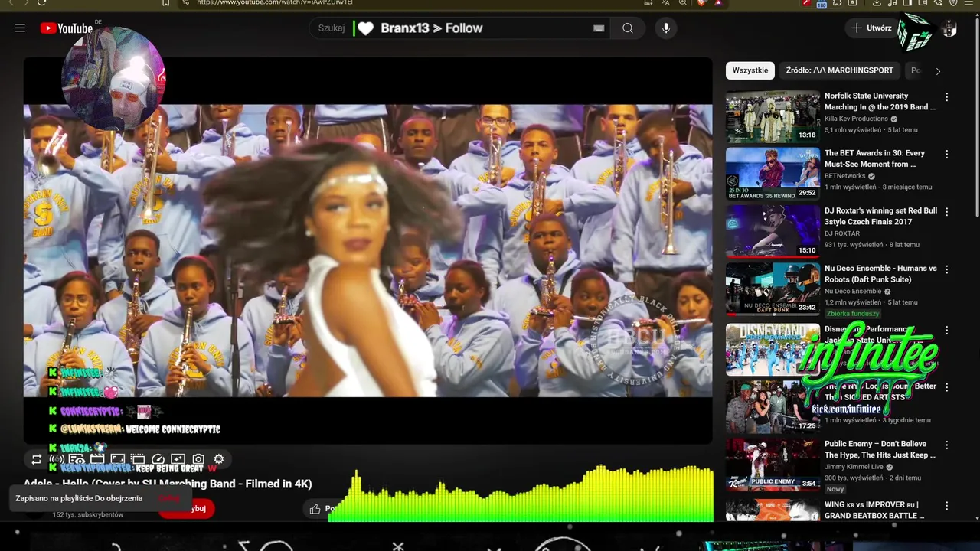Like the video with thumbs-up
Image resolution: width=980 pixels, height=551 pixels.
(x=315, y=509)
